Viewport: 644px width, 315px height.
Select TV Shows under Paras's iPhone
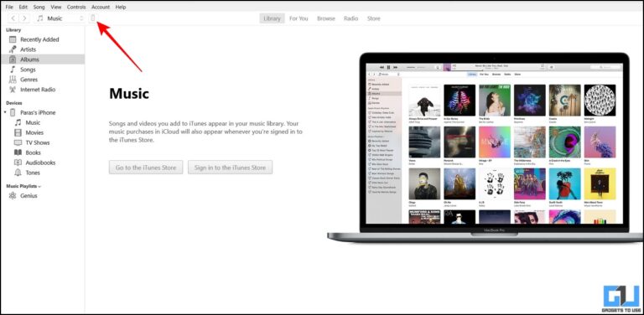(38, 142)
